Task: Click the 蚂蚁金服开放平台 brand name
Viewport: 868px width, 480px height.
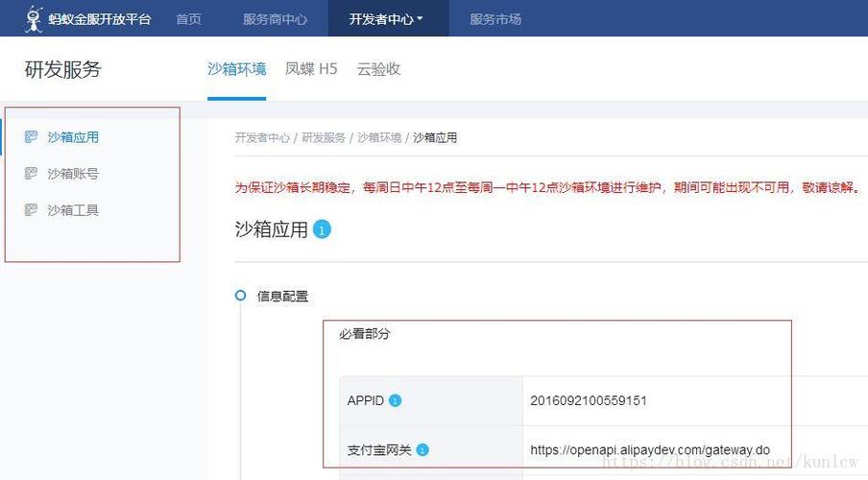Action: (x=100, y=19)
